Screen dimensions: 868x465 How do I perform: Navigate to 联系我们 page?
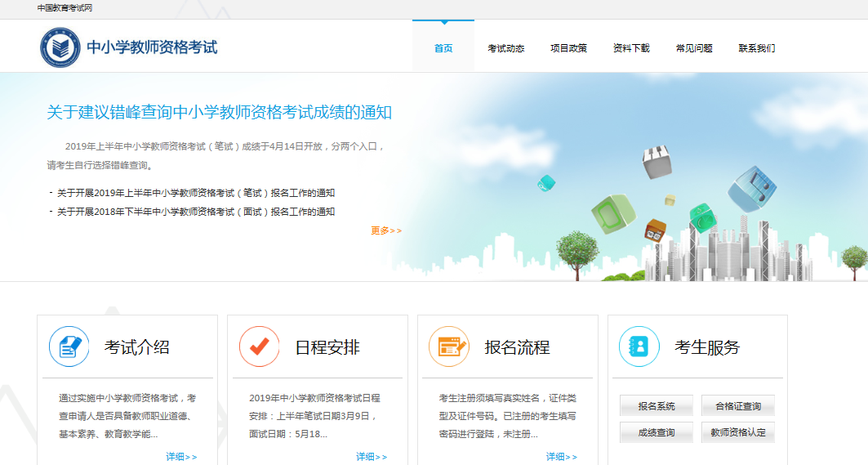(757, 48)
